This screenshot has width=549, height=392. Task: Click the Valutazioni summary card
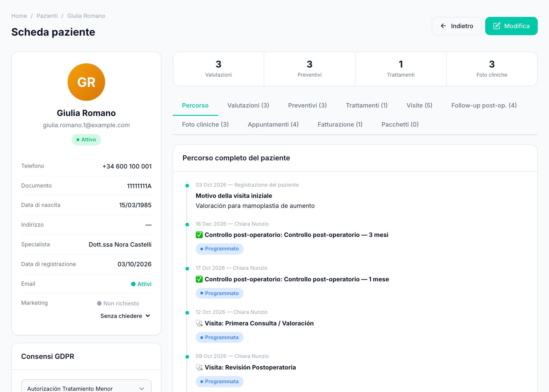point(218,69)
